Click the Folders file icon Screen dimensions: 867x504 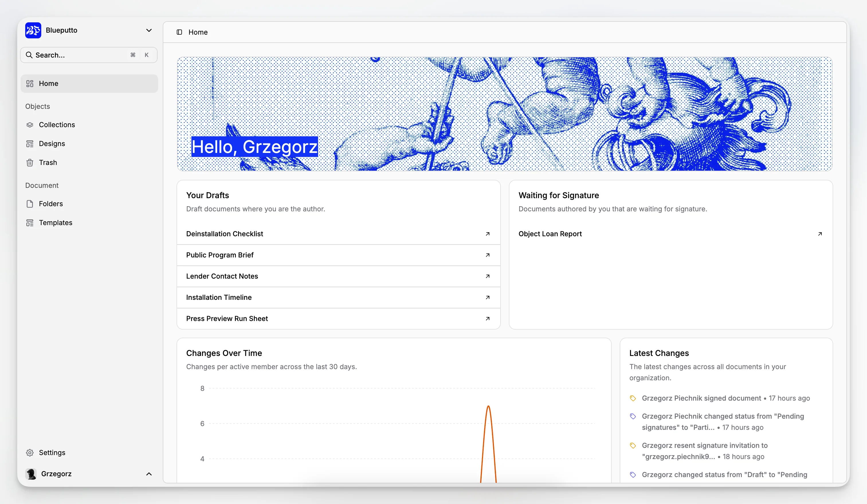click(x=30, y=204)
